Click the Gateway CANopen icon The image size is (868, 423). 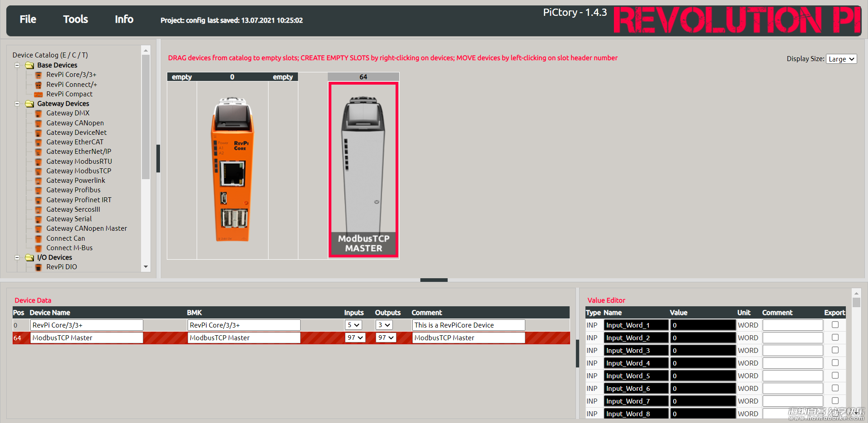[39, 123]
